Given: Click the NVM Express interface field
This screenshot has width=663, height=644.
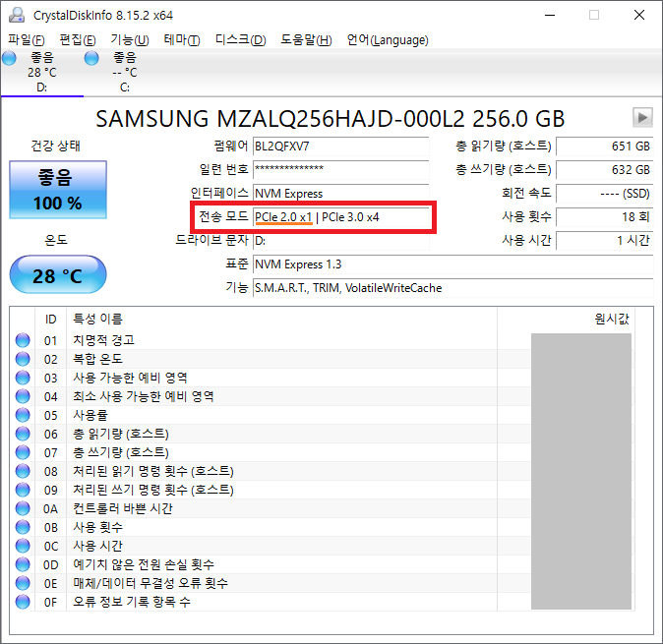Looking at the screenshot, I should click(340, 194).
